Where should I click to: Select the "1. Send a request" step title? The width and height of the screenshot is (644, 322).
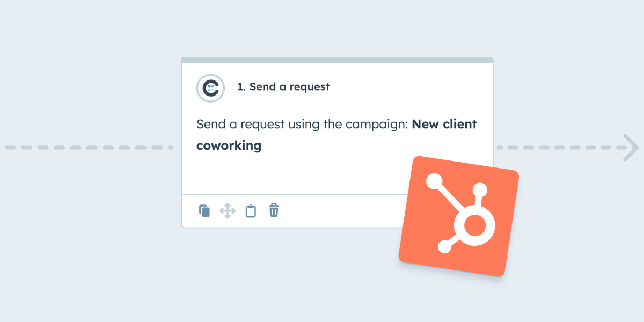283,86
